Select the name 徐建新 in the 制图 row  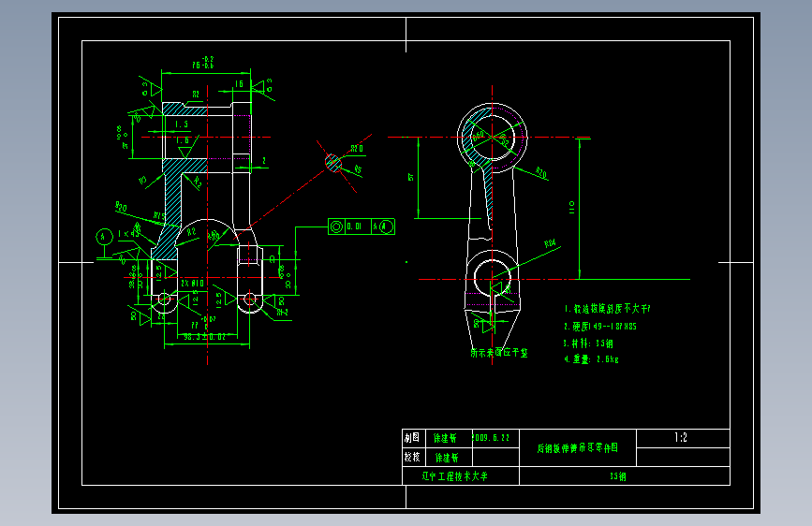coord(445,438)
